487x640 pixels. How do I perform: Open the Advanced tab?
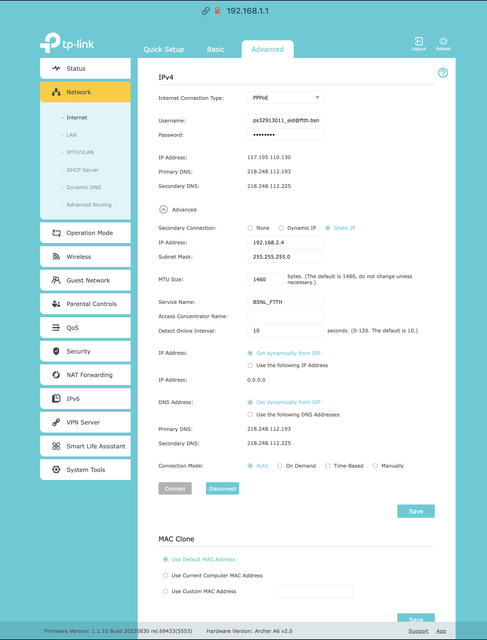pyautogui.click(x=267, y=49)
